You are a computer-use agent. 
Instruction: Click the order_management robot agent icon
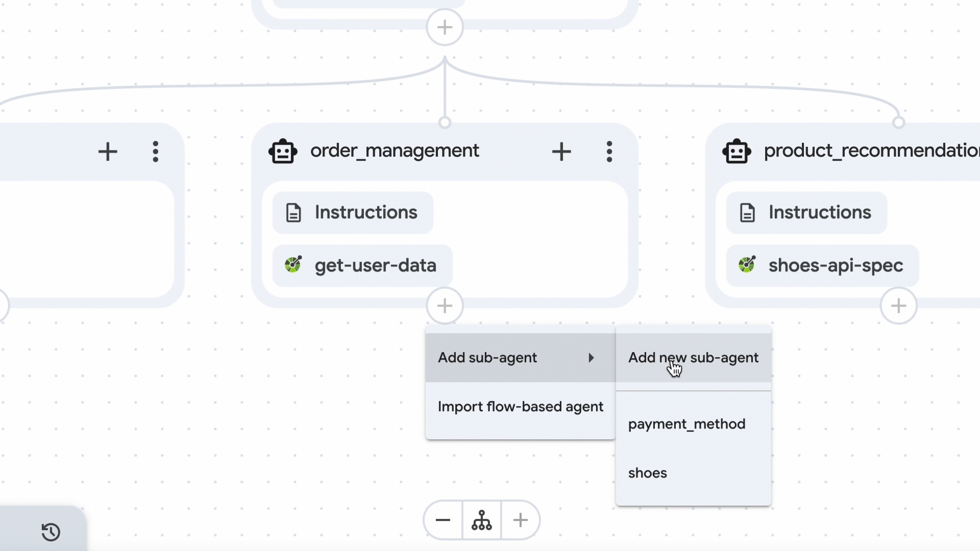[x=283, y=152]
